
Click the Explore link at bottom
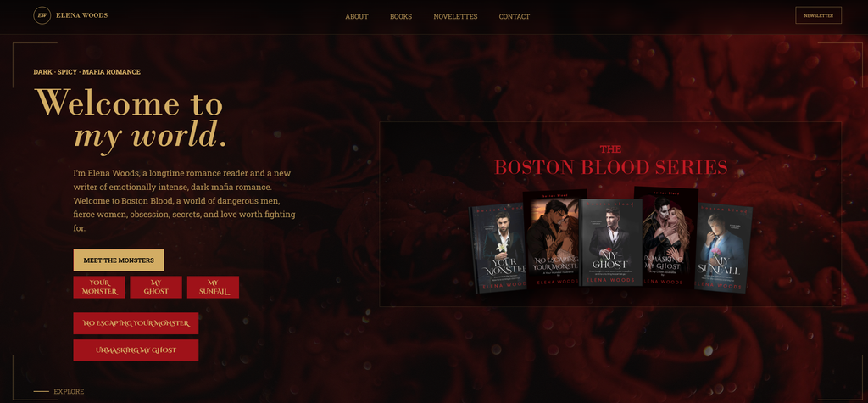tap(69, 391)
